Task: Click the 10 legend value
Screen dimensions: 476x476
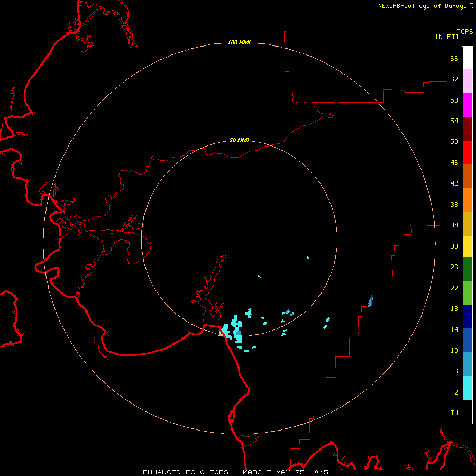Action: pos(454,350)
